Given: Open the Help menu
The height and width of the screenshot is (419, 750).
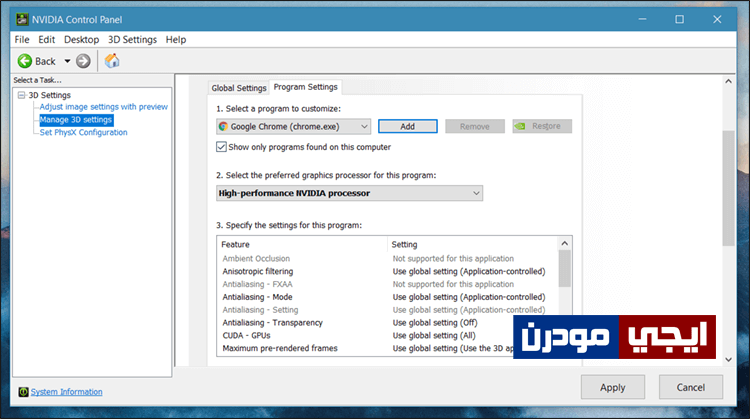Looking at the screenshot, I should [176, 40].
